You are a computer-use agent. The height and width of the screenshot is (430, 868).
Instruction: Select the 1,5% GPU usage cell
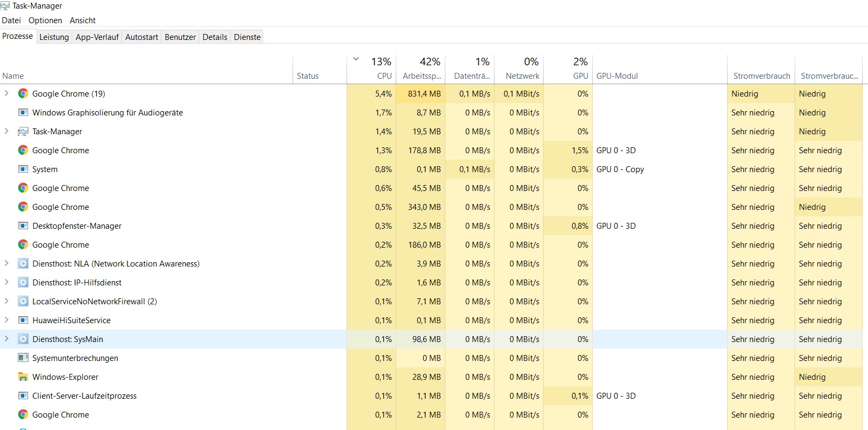pyautogui.click(x=568, y=150)
